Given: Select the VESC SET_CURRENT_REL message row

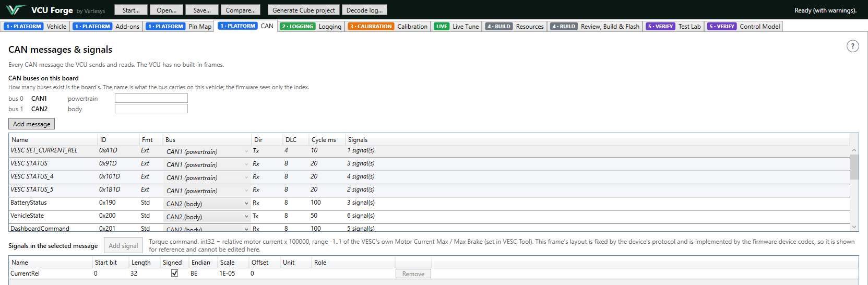Looking at the screenshot, I should point(429,151).
